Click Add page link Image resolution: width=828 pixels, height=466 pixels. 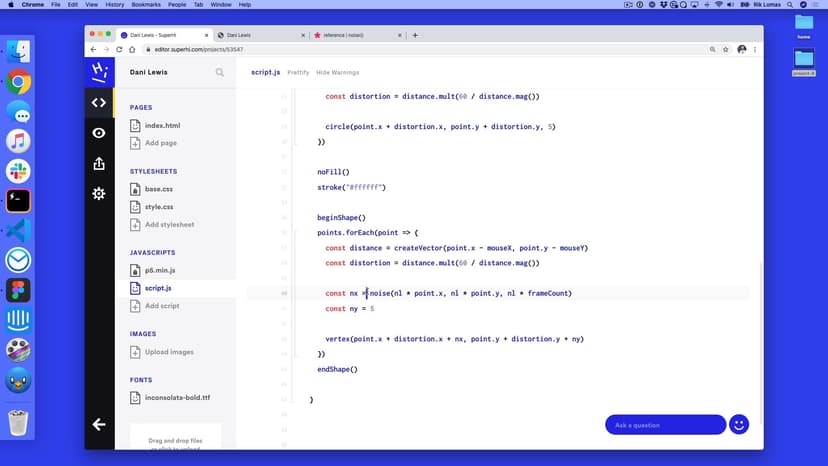coord(160,143)
